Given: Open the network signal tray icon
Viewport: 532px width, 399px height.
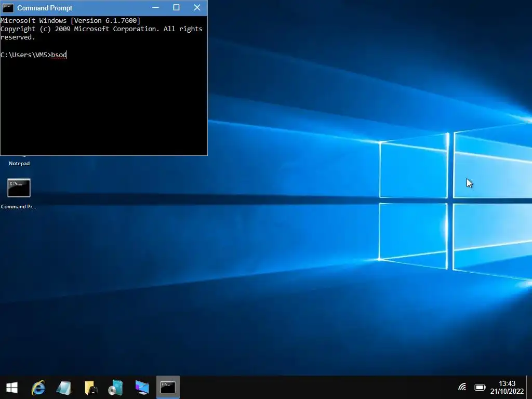Looking at the screenshot, I should point(462,387).
